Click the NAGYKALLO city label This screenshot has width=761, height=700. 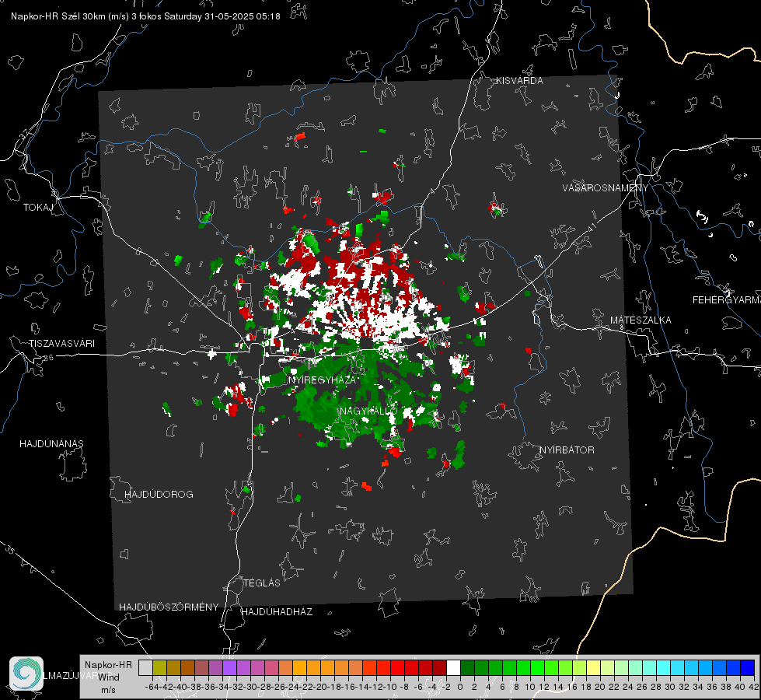click(x=368, y=411)
